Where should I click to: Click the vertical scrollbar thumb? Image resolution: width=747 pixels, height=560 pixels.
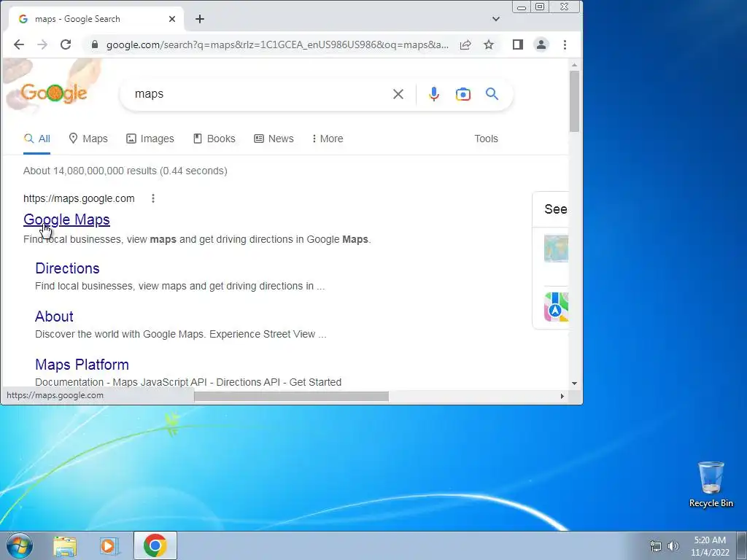tap(574, 101)
